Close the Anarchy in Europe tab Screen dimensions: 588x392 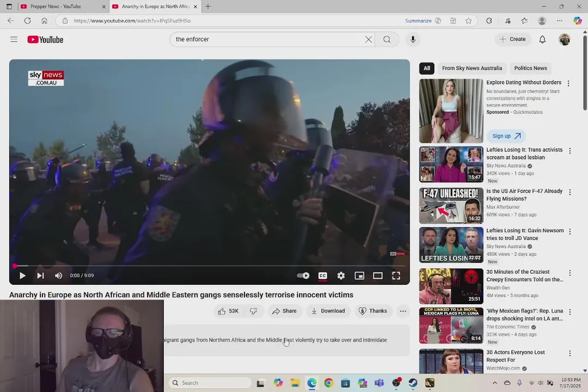[x=195, y=7]
